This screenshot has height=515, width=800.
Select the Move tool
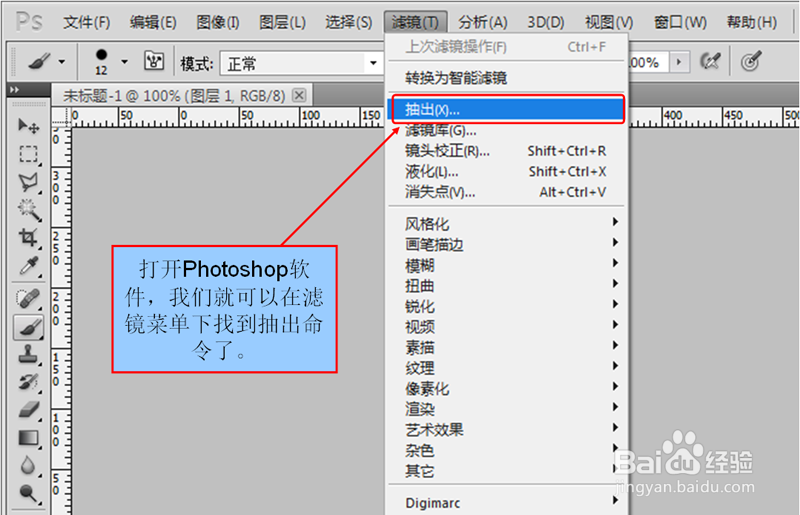coord(29,126)
